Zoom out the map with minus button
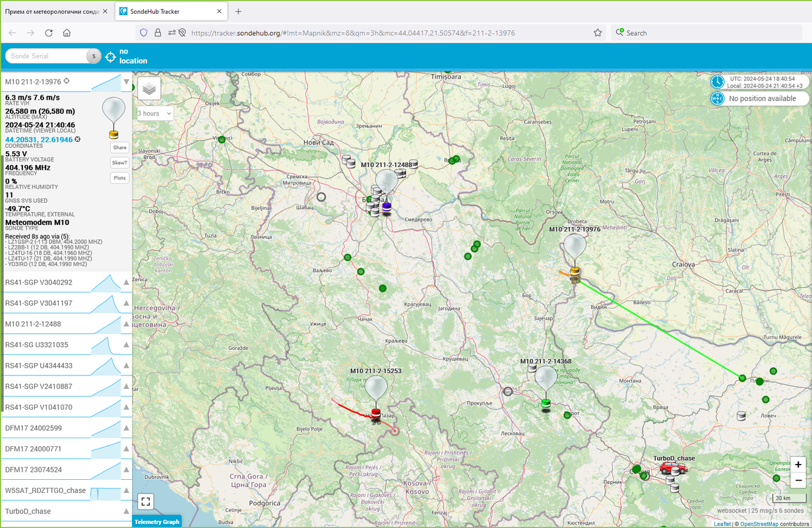The height and width of the screenshot is (528, 812). (x=798, y=480)
